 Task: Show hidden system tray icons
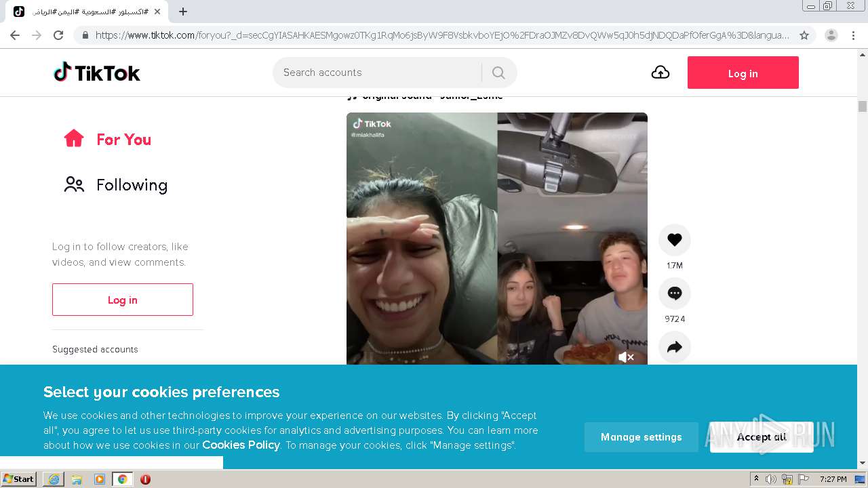point(756,479)
